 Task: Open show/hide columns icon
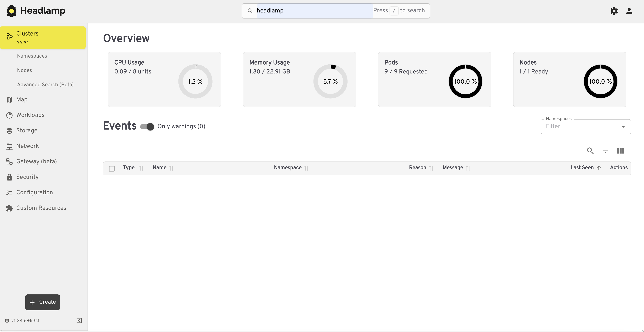coord(620,151)
